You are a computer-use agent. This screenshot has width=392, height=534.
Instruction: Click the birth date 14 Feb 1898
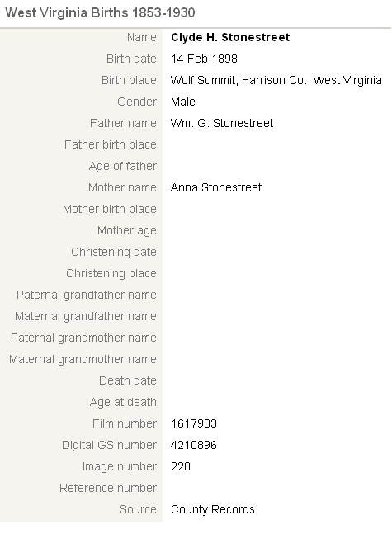point(204,59)
